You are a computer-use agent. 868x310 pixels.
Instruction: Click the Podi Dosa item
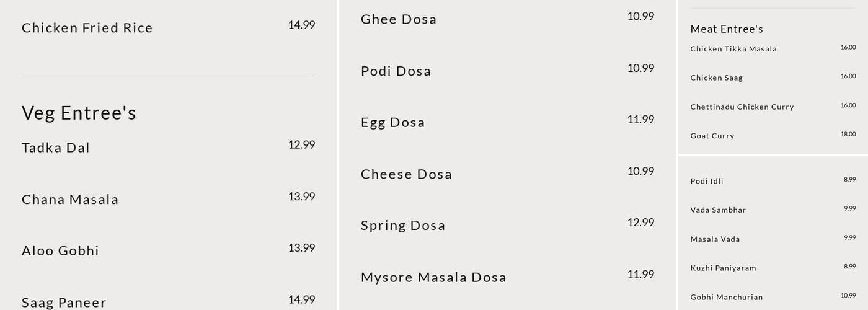tap(396, 71)
